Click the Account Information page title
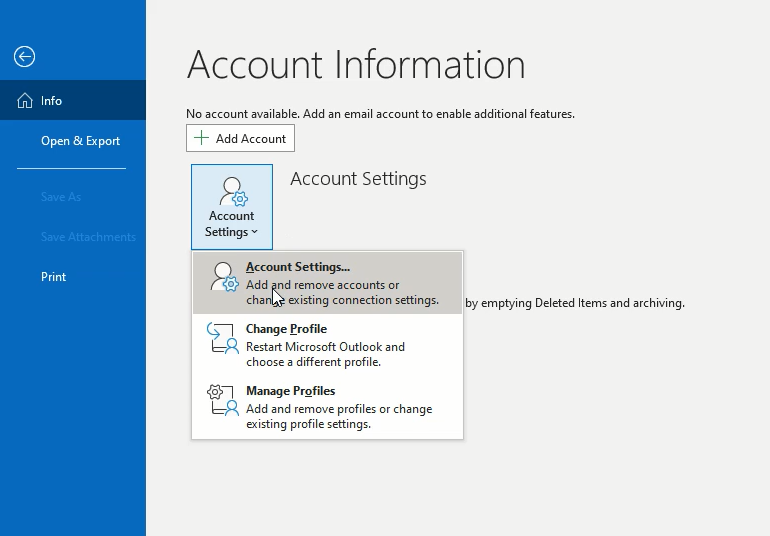 (355, 65)
